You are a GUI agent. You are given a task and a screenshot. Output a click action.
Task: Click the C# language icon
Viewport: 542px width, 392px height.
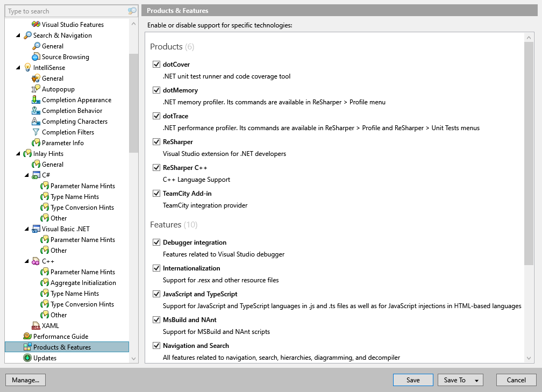[35, 175]
